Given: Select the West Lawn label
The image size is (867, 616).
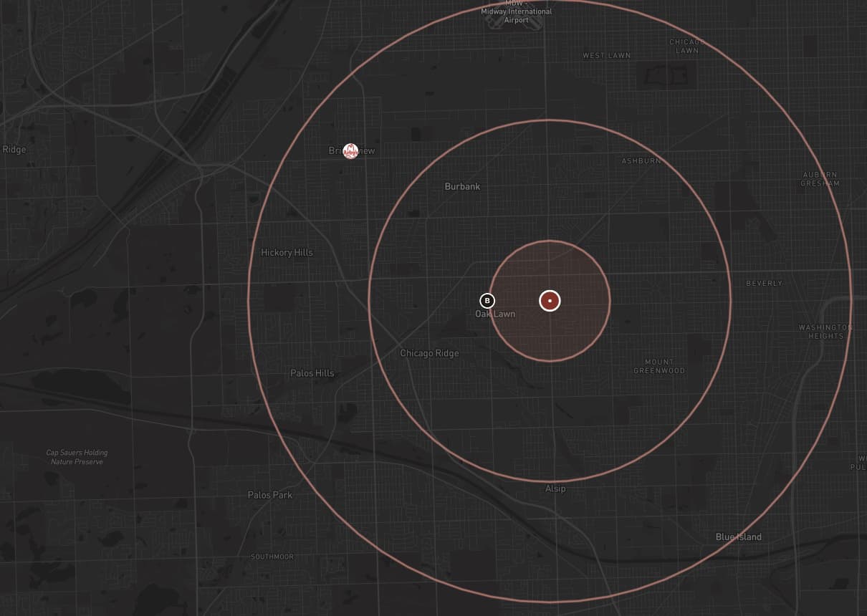Looking at the screenshot, I should click(607, 56).
